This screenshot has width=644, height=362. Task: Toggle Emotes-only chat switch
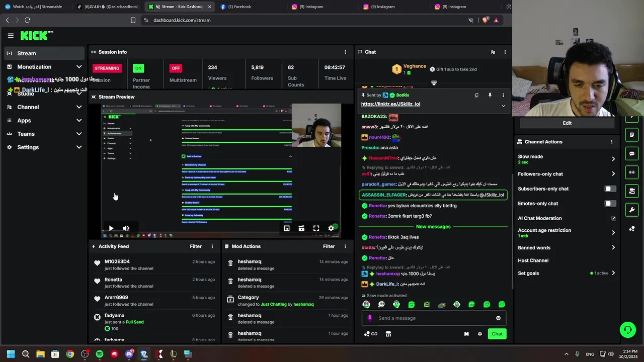click(x=610, y=204)
